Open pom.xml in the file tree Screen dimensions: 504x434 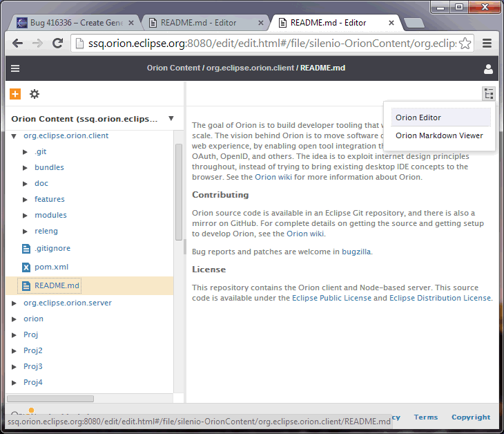click(51, 267)
